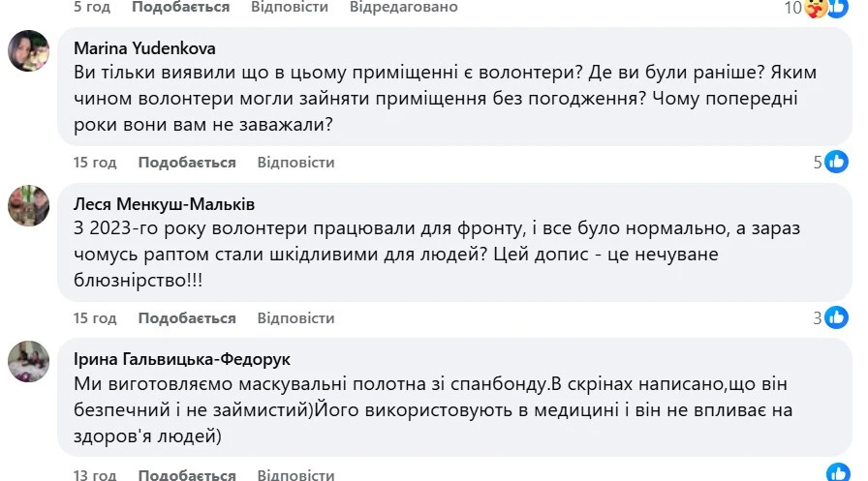
Task: Click the name Marina Yudenkova
Action: tap(144, 48)
